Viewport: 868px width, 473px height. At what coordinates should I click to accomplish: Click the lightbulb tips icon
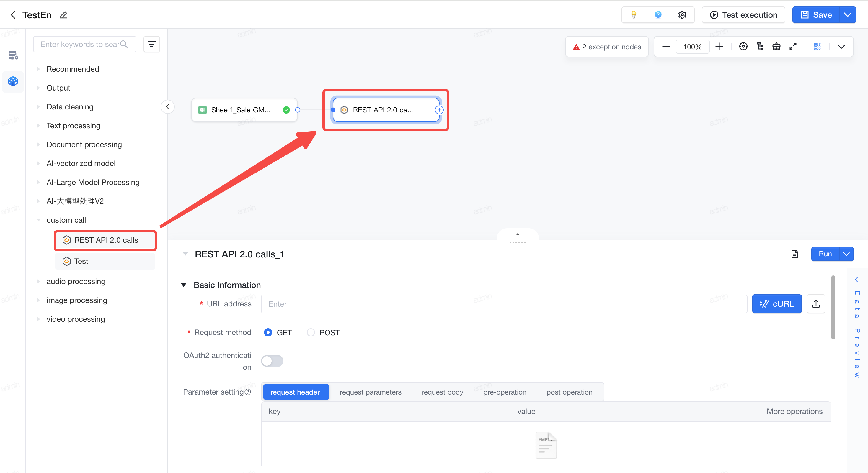pos(634,15)
